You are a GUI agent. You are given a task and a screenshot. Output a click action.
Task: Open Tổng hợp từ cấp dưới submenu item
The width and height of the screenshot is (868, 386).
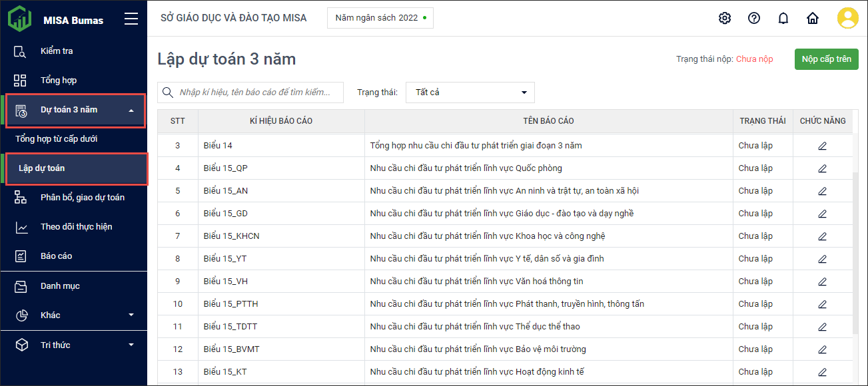[57, 139]
